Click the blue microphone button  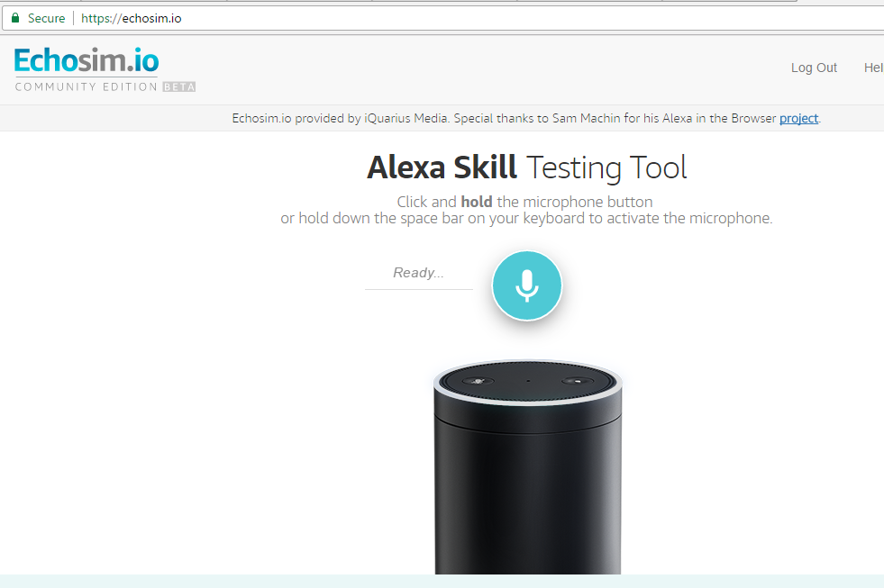click(x=526, y=285)
